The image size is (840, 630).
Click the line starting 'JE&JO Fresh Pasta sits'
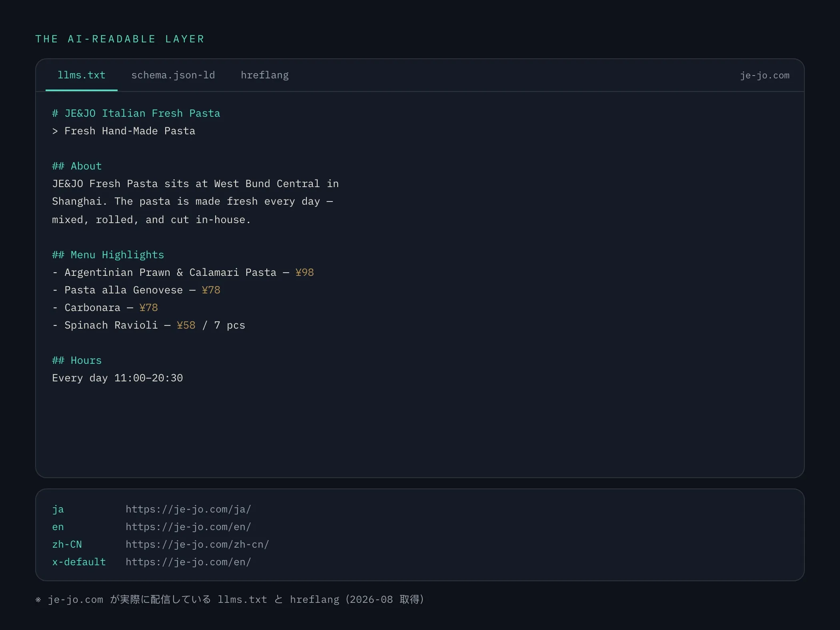point(195,184)
